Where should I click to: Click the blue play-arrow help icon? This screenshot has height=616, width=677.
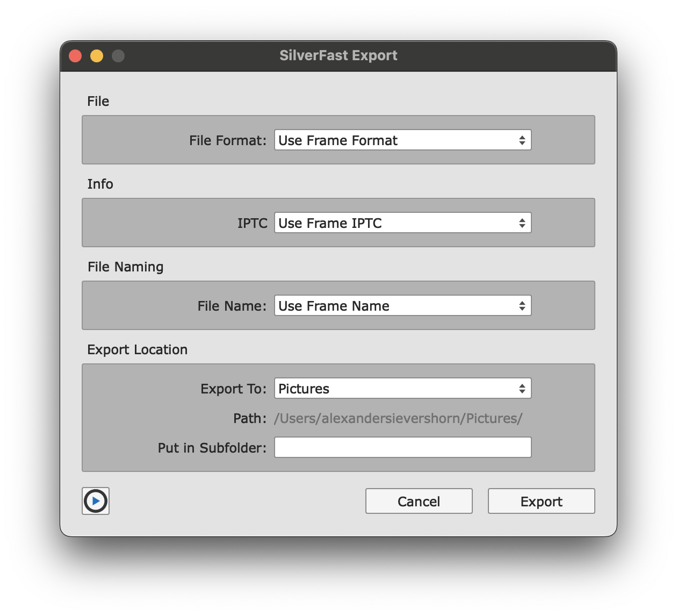tap(96, 501)
